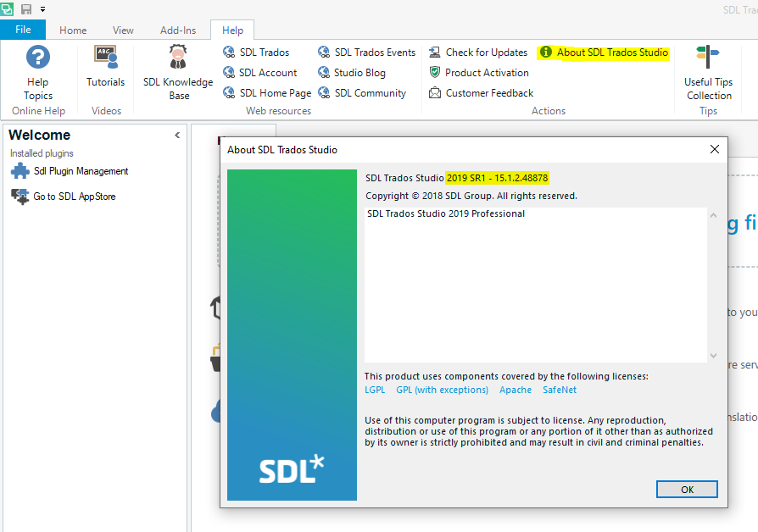Click 'SDL Trados Studio 2019 Professional' text

pos(446,213)
